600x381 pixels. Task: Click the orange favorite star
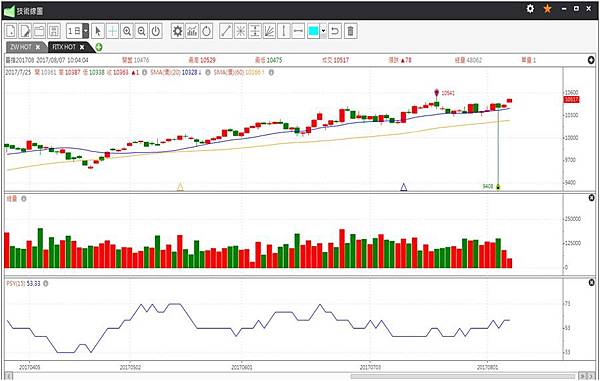click(548, 8)
